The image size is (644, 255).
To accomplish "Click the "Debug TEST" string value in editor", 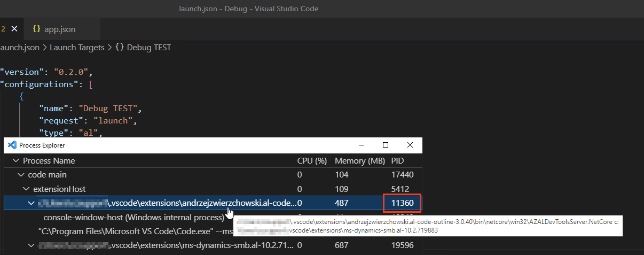I will (108, 109).
